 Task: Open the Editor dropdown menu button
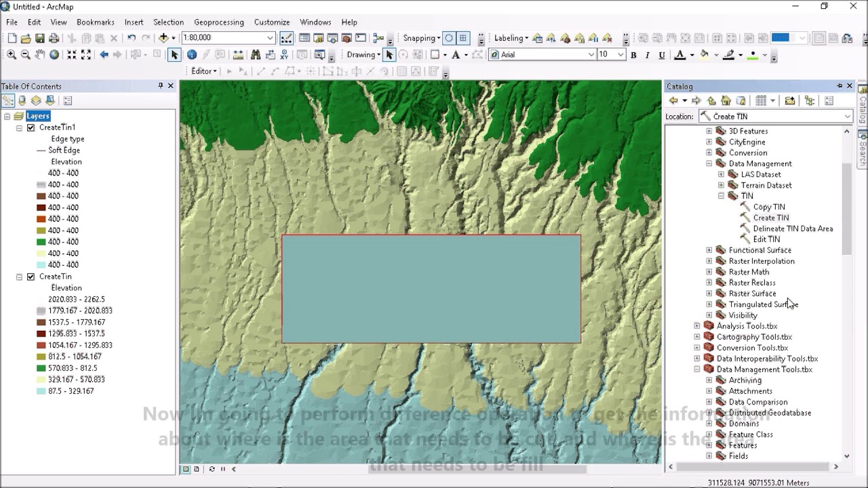click(x=203, y=71)
